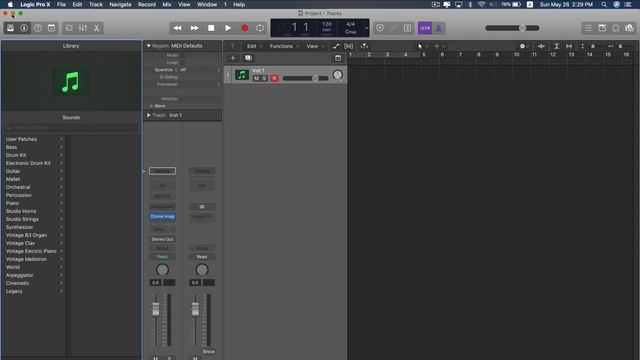This screenshot has height=360, width=640.
Task: Open the Media Browsers button at the far right
Action: point(629,28)
